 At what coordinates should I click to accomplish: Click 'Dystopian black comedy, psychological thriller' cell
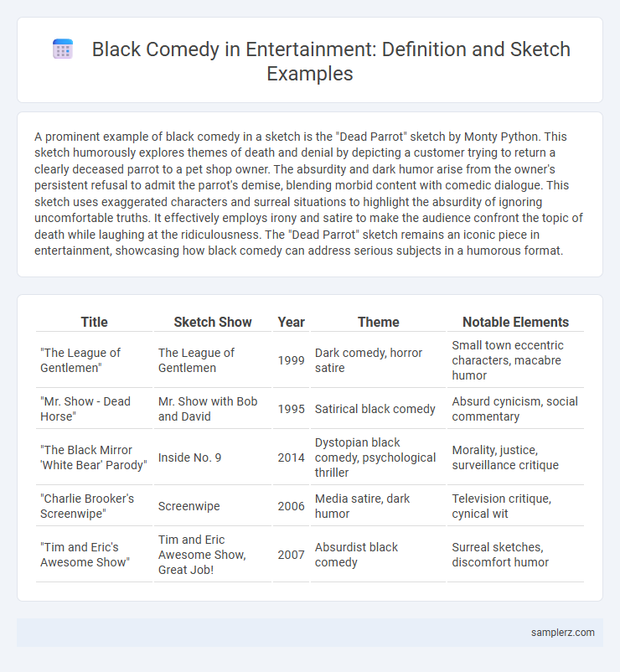point(379,457)
